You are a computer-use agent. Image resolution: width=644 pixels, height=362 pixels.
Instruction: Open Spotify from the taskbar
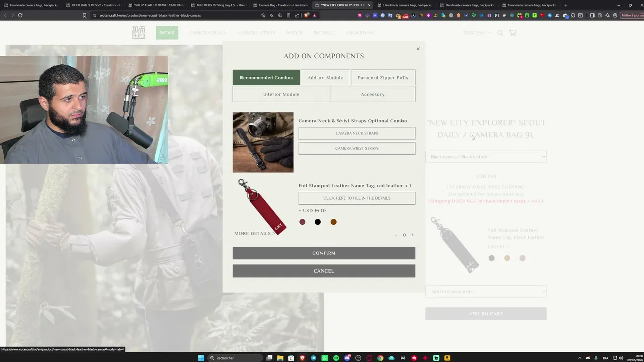(x=336, y=358)
